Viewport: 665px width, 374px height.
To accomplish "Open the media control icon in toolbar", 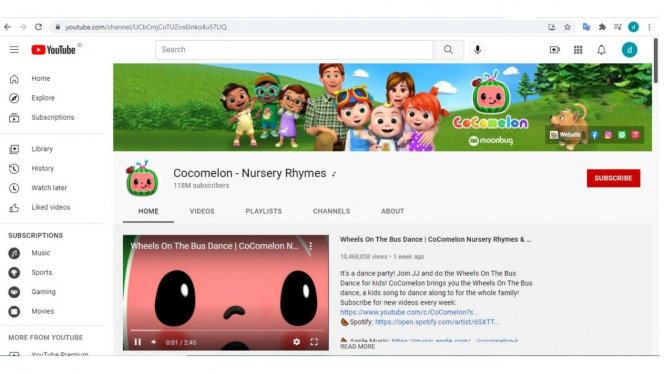I will click(618, 27).
